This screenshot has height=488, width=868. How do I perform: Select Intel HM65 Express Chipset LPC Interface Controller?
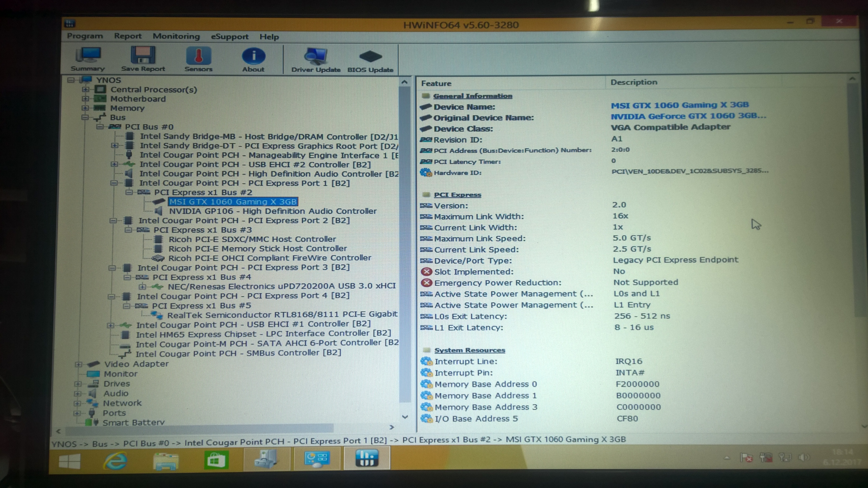tap(264, 334)
